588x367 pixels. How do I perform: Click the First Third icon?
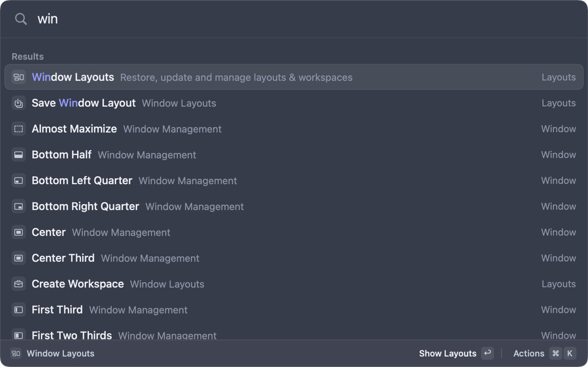click(x=19, y=310)
